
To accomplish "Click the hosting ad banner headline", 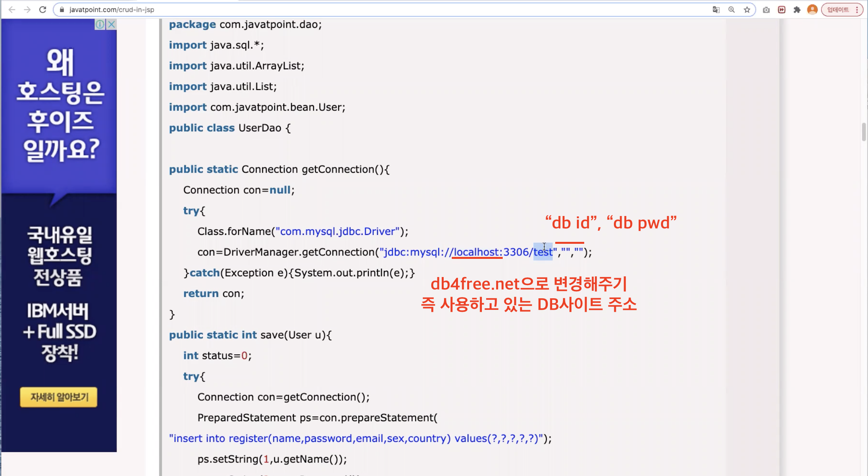I will 60,105.
